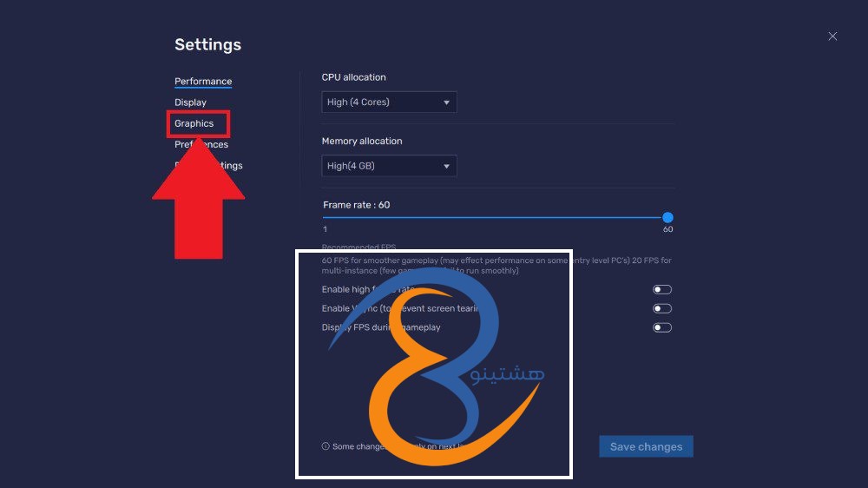Enable the VSync screen tearing toggle

pyautogui.click(x=662, y=308)
